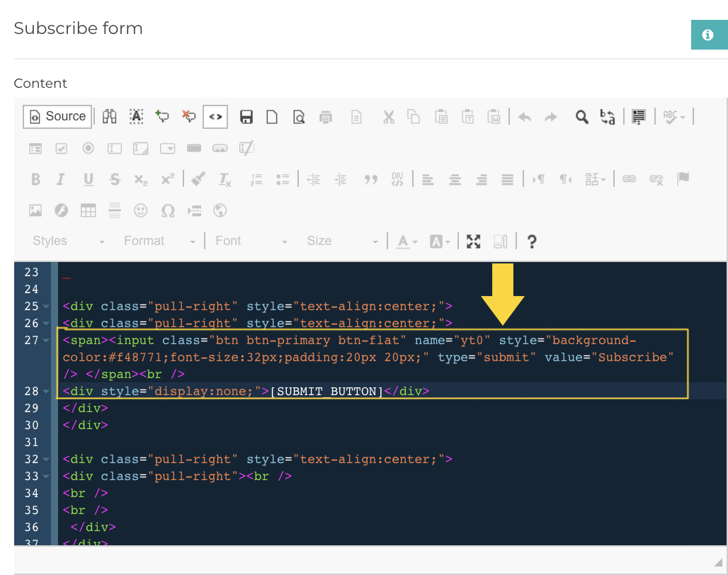Select the Italic formatting icon
Screen dimensions: 728x575
pos(61,179)
